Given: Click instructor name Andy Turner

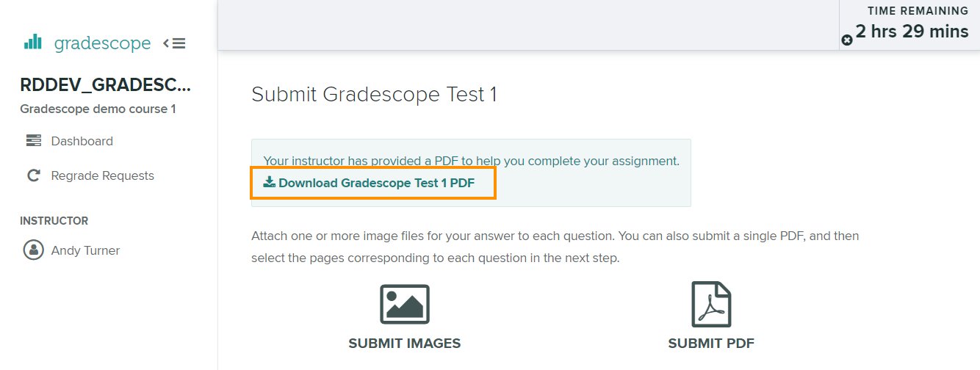Looking at the screenshot, I should tap(85, 250).
